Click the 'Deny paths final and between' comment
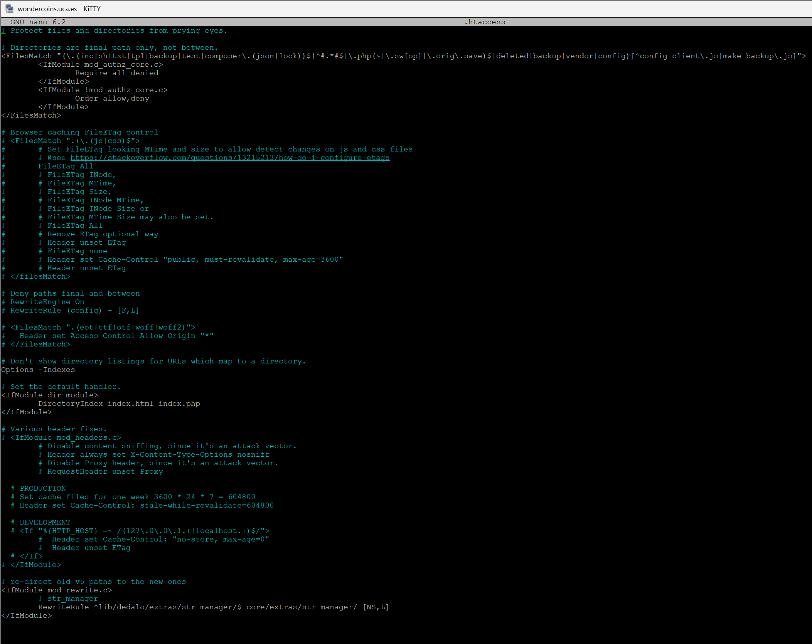Image resolution: width=812 pixels, height=644 pixels. (x=71, y=293)
